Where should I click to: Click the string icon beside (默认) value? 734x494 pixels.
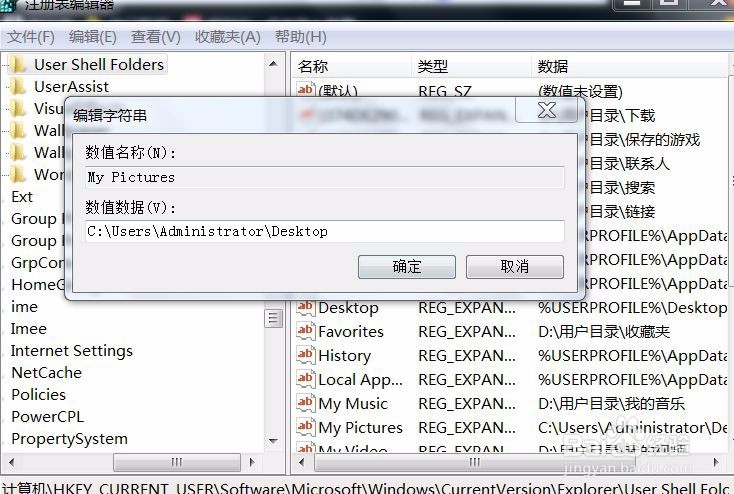[305, 89]
